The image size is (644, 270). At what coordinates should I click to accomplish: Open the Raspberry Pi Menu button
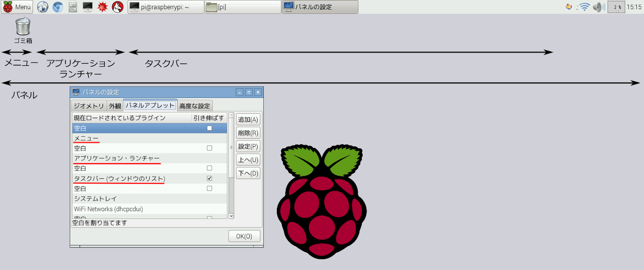coord(17,7)
